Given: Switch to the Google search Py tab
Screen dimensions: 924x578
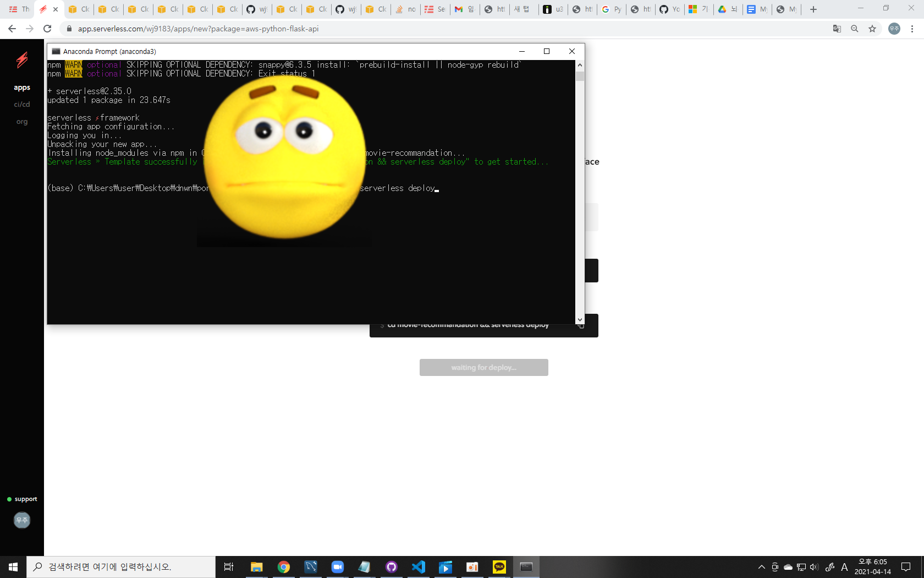Looking at the screenshot, I should coord(612,9).
